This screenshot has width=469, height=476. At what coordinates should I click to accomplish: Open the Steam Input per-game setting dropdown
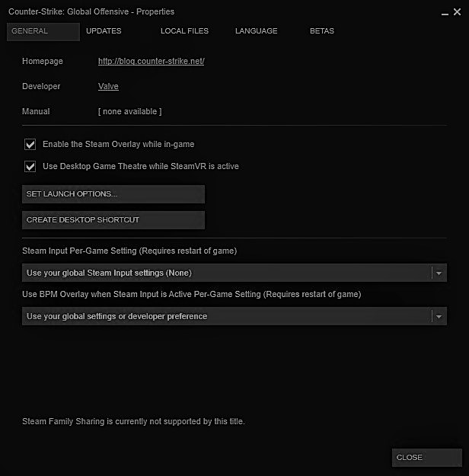[x=234, y=273]
